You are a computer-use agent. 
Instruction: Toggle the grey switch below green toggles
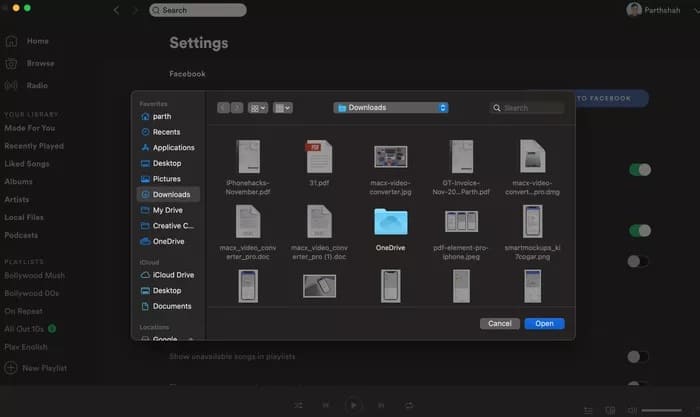point(637,261)
